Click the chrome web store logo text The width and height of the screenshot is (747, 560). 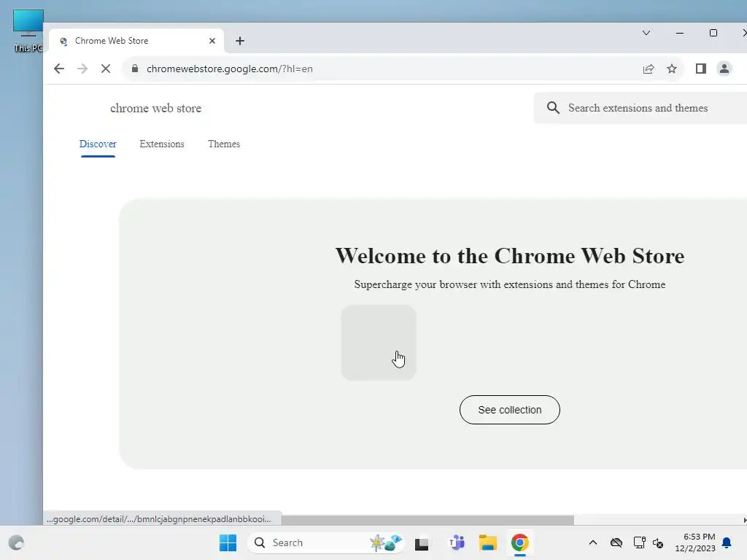(156, 108)
